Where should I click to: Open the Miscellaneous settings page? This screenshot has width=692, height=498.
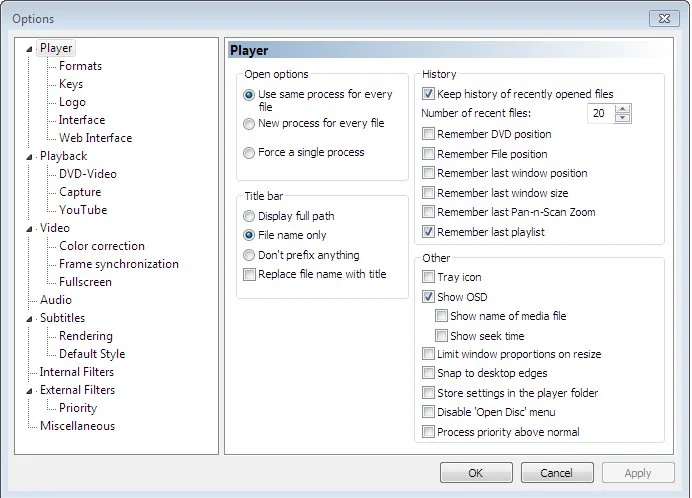(x=77, y=426)
